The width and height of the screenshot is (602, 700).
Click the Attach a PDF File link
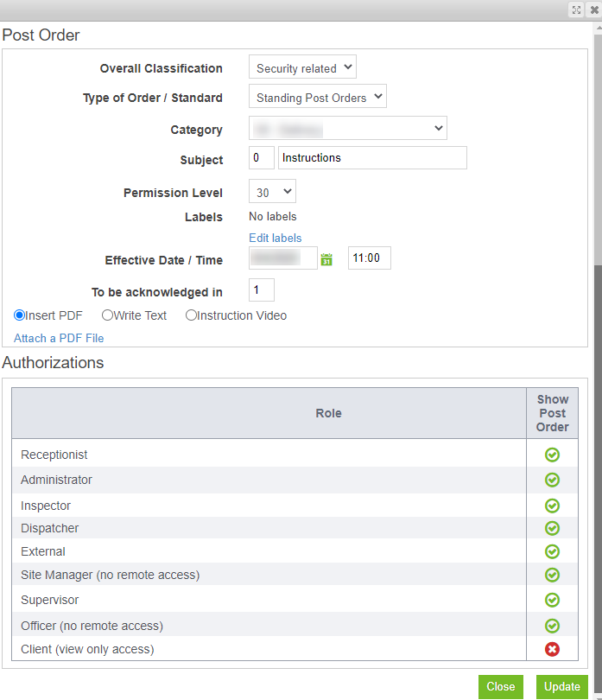click(x=58, y=338)
